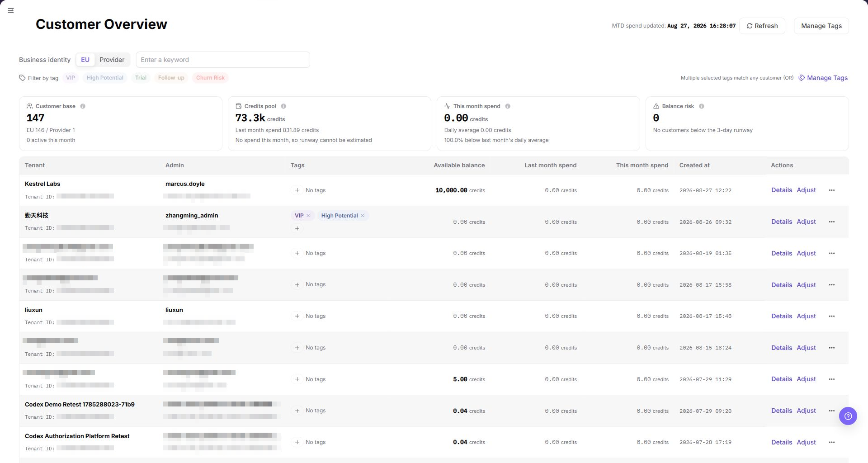Image resolution: width=868 pixels, height=463 pixels.
Task: Click Available balance column header
Action: click(x=459, y=165)
